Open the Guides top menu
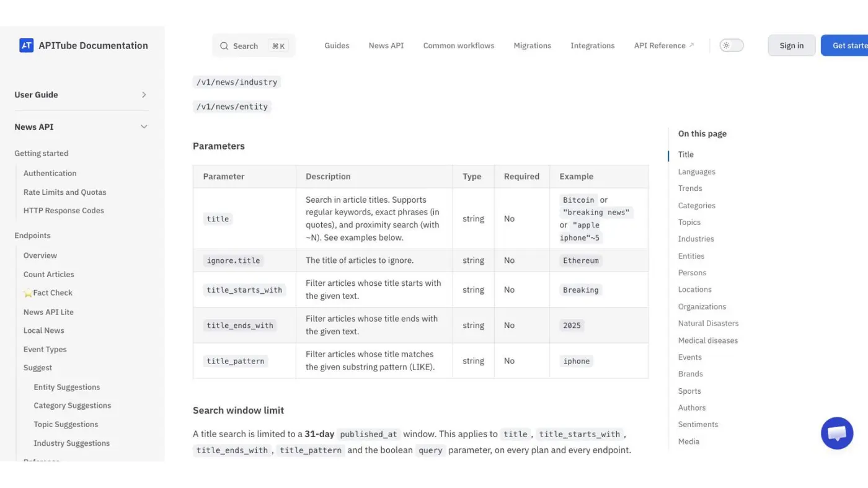 tap(337, 45)
